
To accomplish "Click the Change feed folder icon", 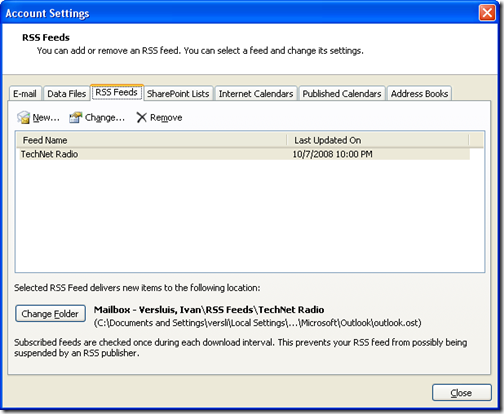I will 76,117.
